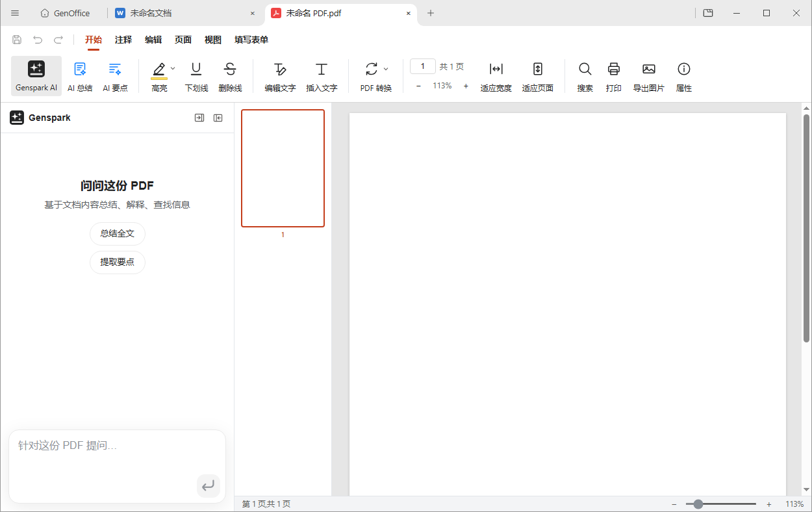812x512 pixels.
Task: Select the 下划线 underline tool
Action: pyautogui.click(x=196, y=76)
